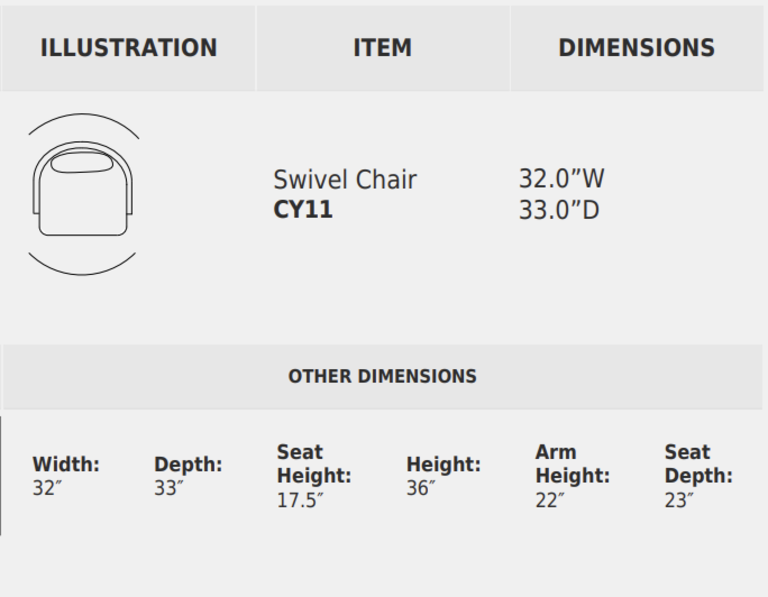This screenshot has width=768, height=597.
Task: Click the Width label
Action: (66, 464)
